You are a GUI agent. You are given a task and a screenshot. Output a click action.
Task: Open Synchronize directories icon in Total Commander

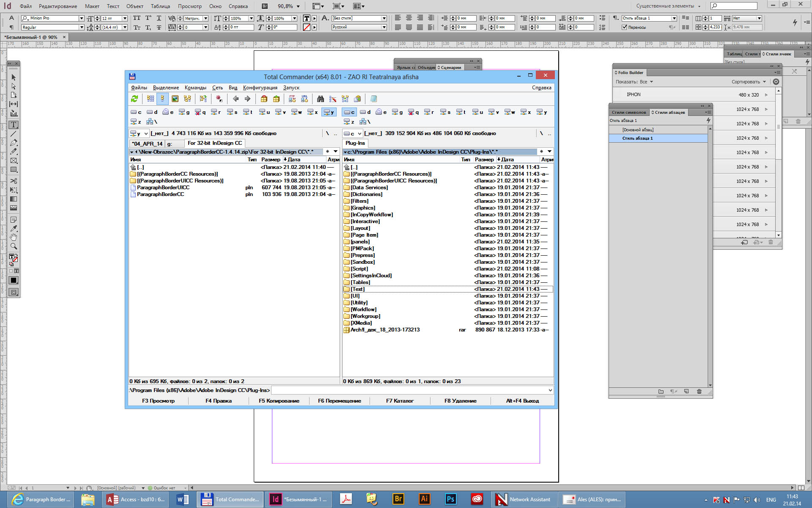(345, 99)
